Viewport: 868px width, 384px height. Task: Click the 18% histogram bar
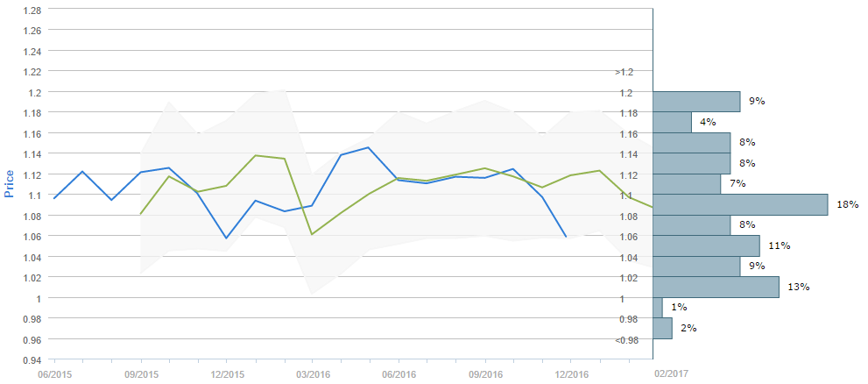[740, 204]
